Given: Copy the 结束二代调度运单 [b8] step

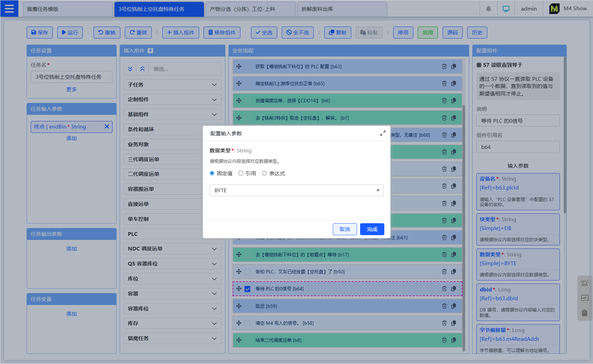Looking at the screenshot, I should [x=454, y=340].
